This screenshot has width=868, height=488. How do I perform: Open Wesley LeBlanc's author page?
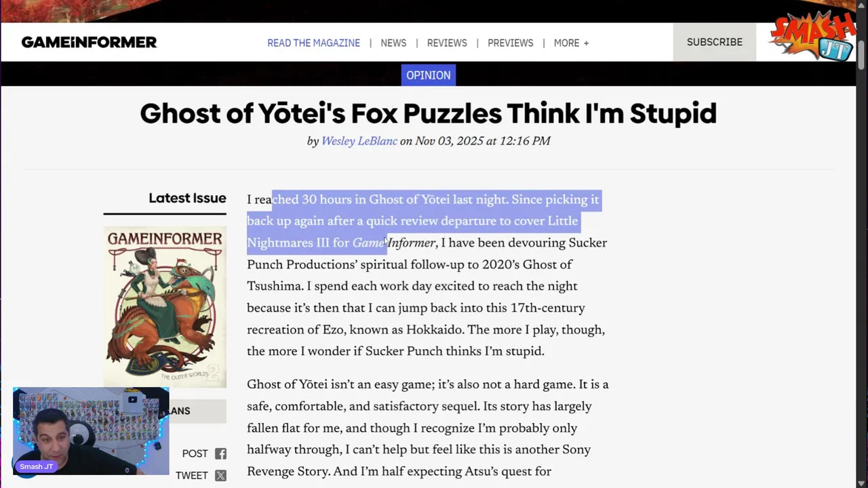pos(359,141)
